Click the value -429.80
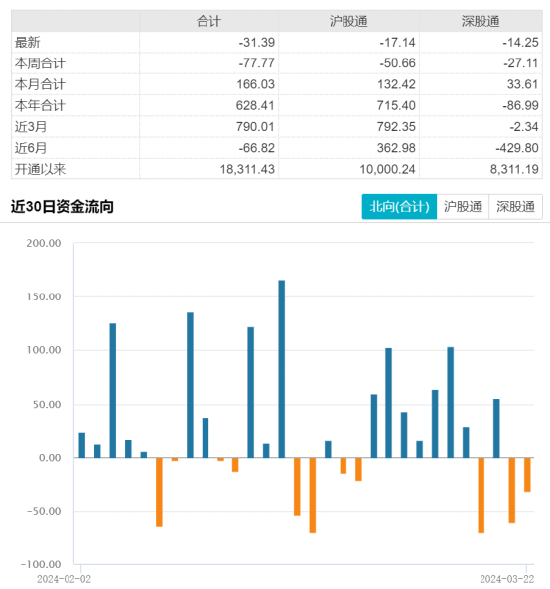Viewport: 550px width, 589px height. [517, 148]
